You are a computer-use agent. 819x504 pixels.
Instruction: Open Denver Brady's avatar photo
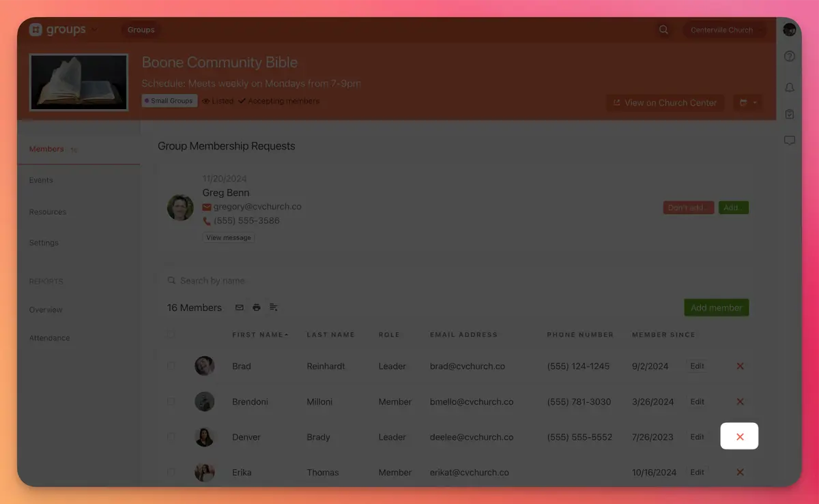click(205, 437)
